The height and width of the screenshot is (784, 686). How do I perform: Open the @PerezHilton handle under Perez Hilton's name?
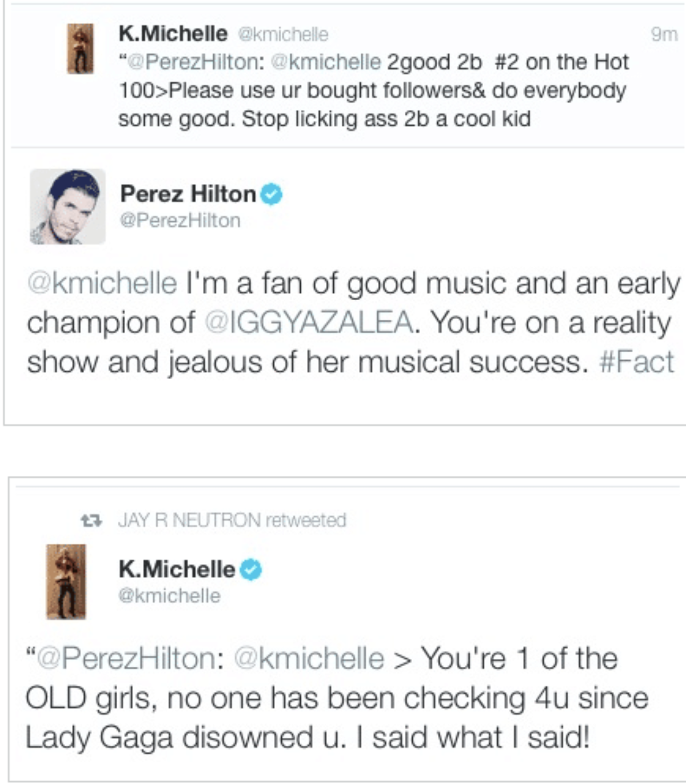180,220
